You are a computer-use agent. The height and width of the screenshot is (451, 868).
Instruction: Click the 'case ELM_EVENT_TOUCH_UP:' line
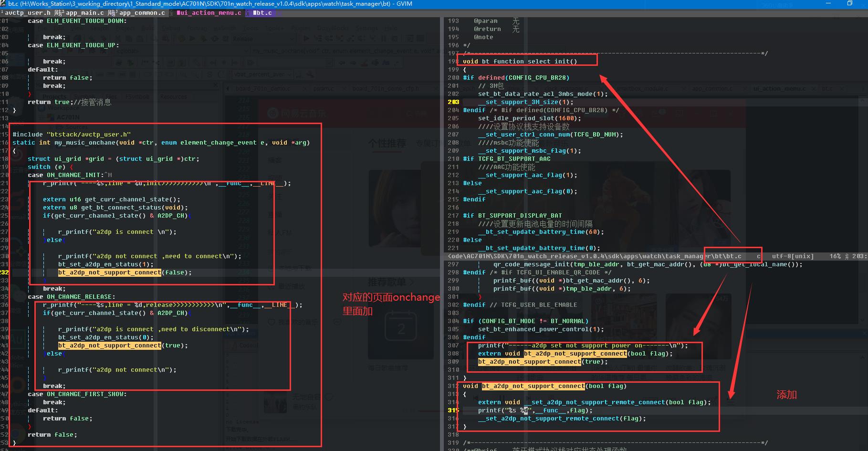(x=73, y=45)
